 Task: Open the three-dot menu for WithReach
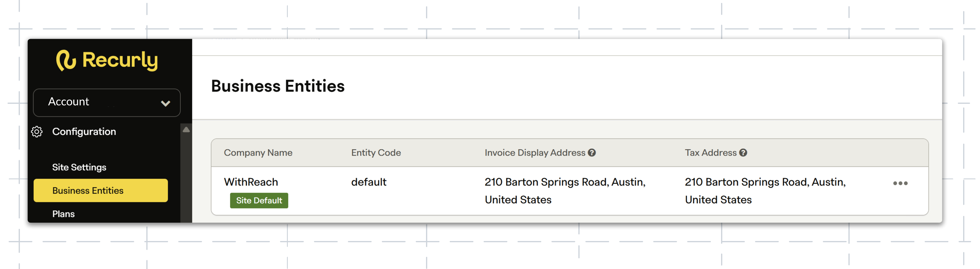click(900, 183)
